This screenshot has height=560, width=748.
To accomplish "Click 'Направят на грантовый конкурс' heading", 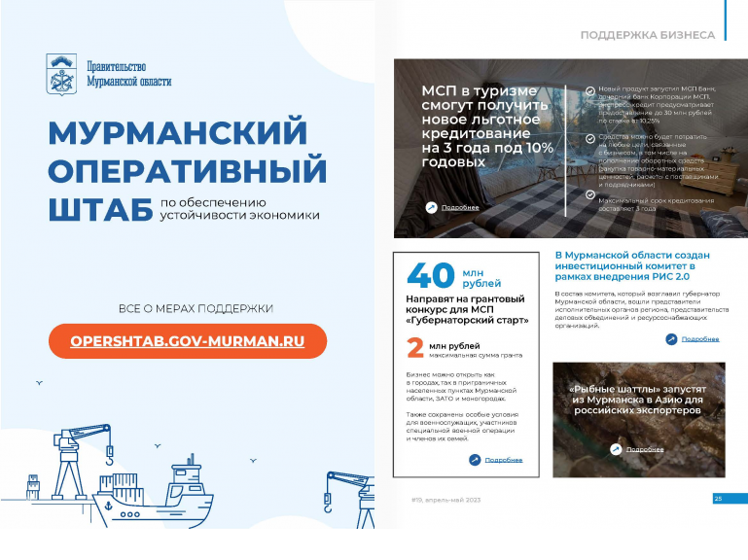I will click(x=467, y=309).
